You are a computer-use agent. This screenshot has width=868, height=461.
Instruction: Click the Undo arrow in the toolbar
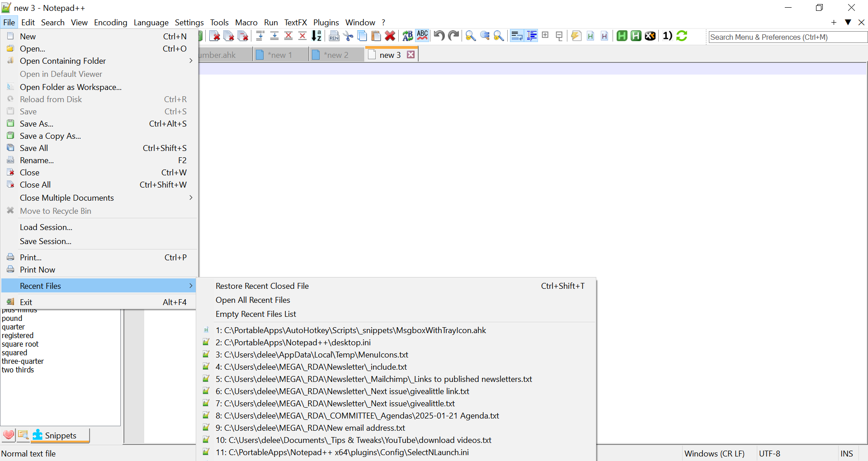pyautogui.click(x=439, y=36)
